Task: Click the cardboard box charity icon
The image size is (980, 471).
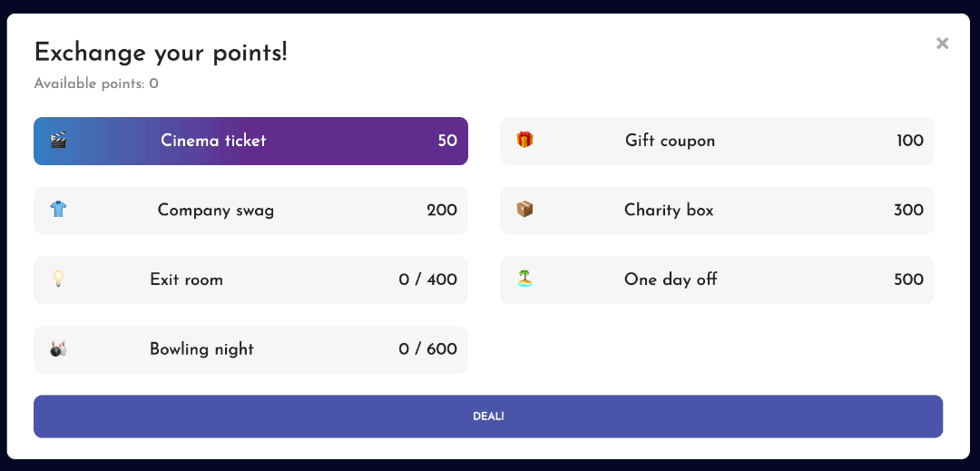Action: point(524,210)
